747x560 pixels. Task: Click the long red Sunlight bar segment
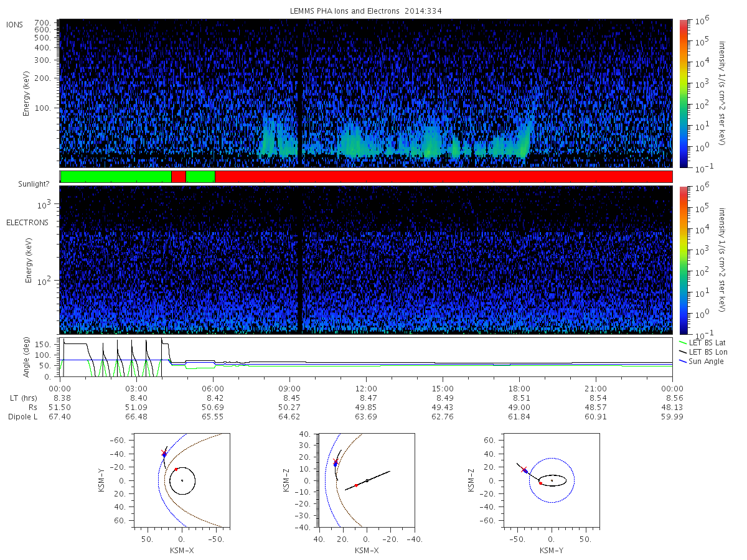coord(443,177)
